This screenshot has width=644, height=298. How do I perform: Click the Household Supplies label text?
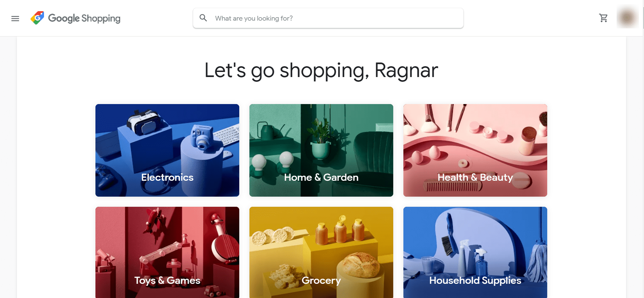(x=475, y=281)
